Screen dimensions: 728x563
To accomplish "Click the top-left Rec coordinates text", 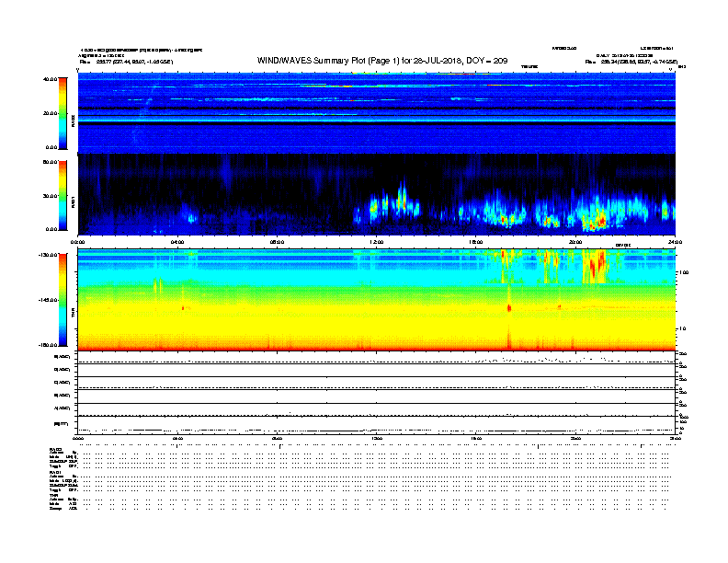I will tap(126, 62).
